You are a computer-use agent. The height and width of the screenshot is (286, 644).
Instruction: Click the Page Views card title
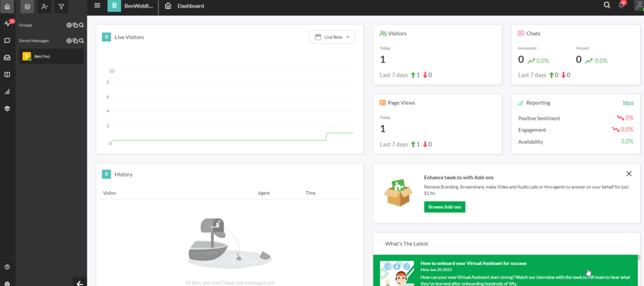point(401,102)
